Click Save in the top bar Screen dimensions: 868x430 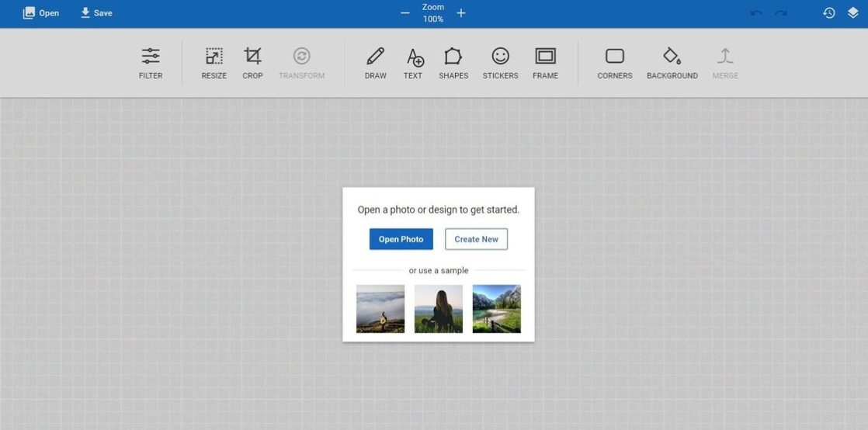(x=96, y=13)
